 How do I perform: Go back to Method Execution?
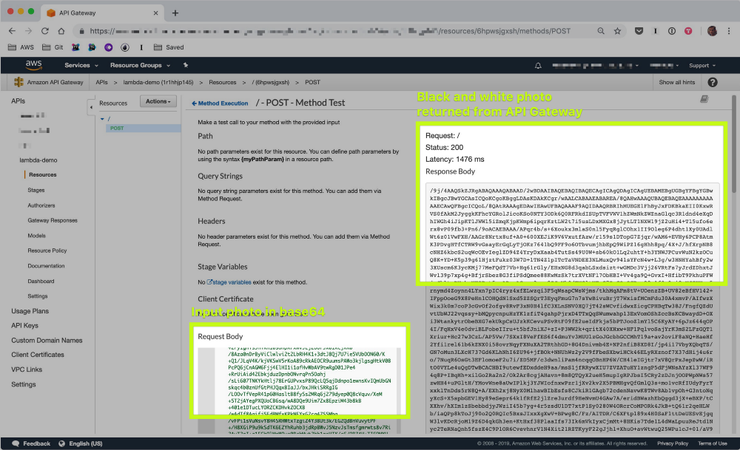tap(220, 103)
